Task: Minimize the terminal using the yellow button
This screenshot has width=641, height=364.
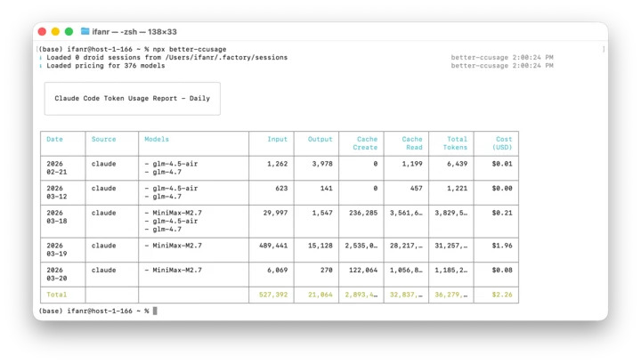Action: 55,31
